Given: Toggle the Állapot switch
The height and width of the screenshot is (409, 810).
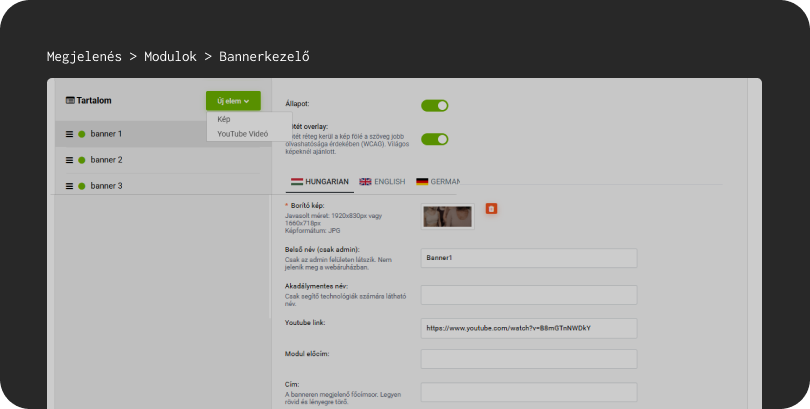Looking at the screenshot, I should click(434, 106).
